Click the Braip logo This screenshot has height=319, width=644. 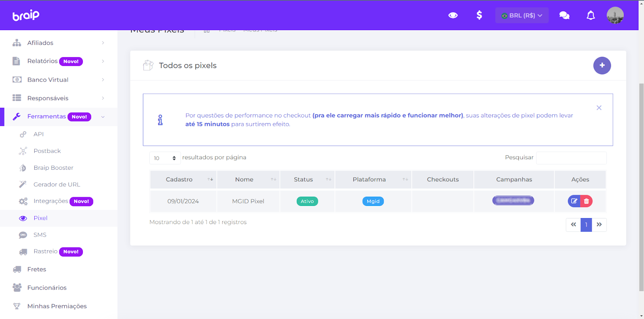pos(26,15)
